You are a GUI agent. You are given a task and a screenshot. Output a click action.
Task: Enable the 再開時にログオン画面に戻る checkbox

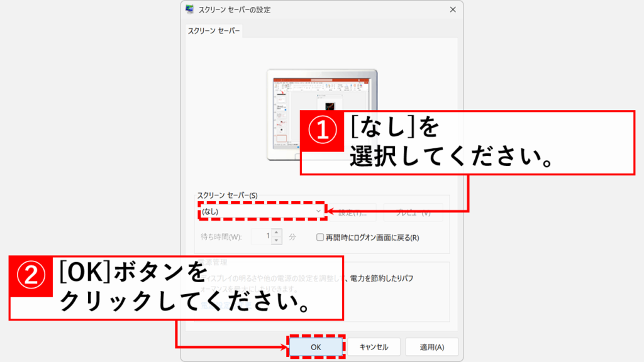(x=320, y=238)
